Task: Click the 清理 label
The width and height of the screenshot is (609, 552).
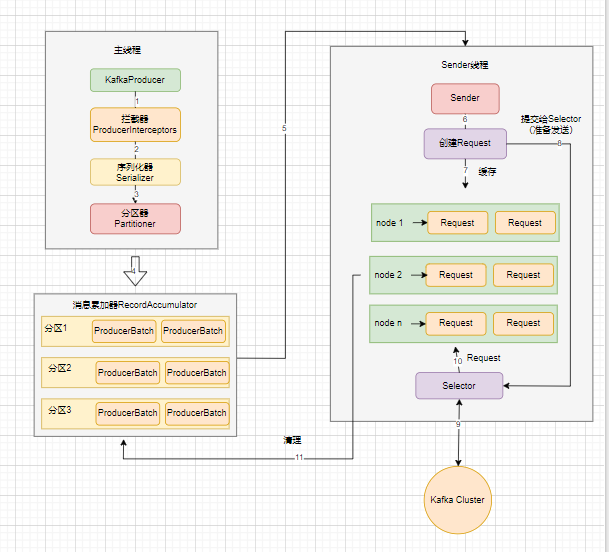Action: click(x=292, y=440)
